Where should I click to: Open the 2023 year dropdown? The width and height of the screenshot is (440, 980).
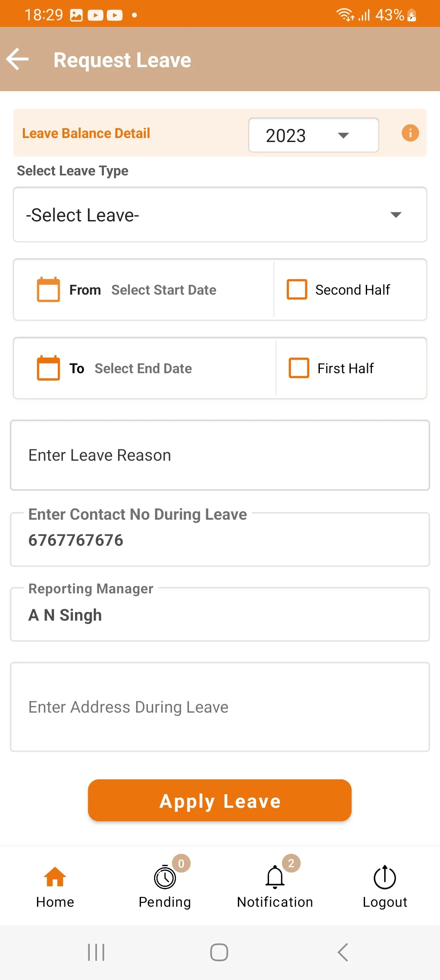click(314, 135)
